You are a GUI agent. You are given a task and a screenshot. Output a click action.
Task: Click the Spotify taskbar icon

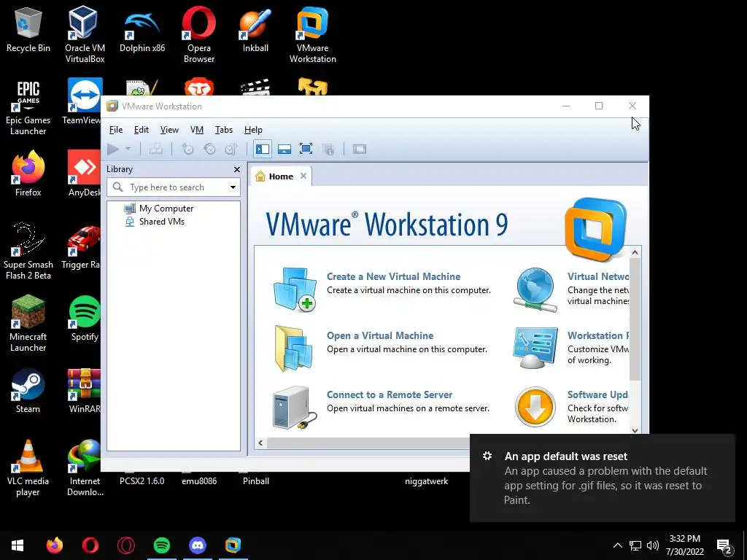(162, 545)
